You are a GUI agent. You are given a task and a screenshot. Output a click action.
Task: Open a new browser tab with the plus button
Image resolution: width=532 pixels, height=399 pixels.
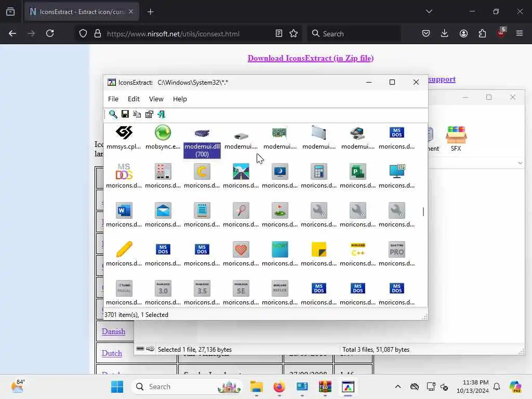[x=150, y=12]
